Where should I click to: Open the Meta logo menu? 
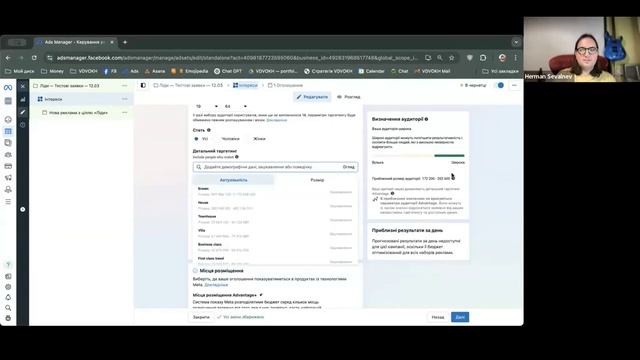[x=8, y=88]
